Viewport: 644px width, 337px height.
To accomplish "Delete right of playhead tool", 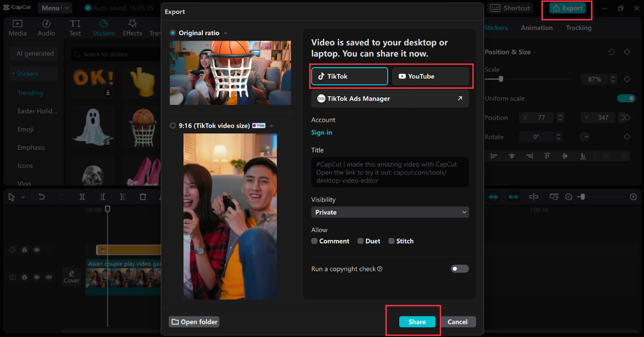I will tap(123, 197).
